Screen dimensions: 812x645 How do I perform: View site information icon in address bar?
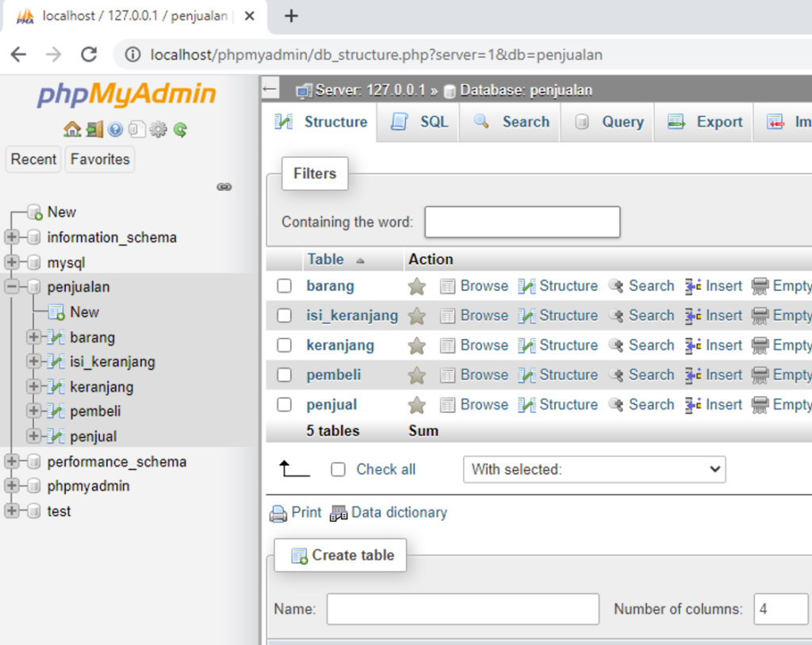pyautogui.click(x=133, y=55)
